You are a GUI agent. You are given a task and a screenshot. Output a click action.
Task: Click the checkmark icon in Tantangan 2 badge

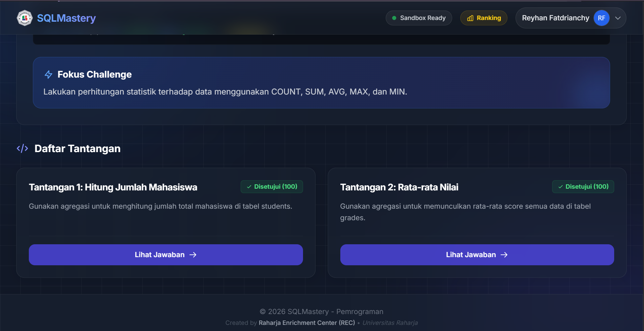pyautogui.click(x=560, y=187)
